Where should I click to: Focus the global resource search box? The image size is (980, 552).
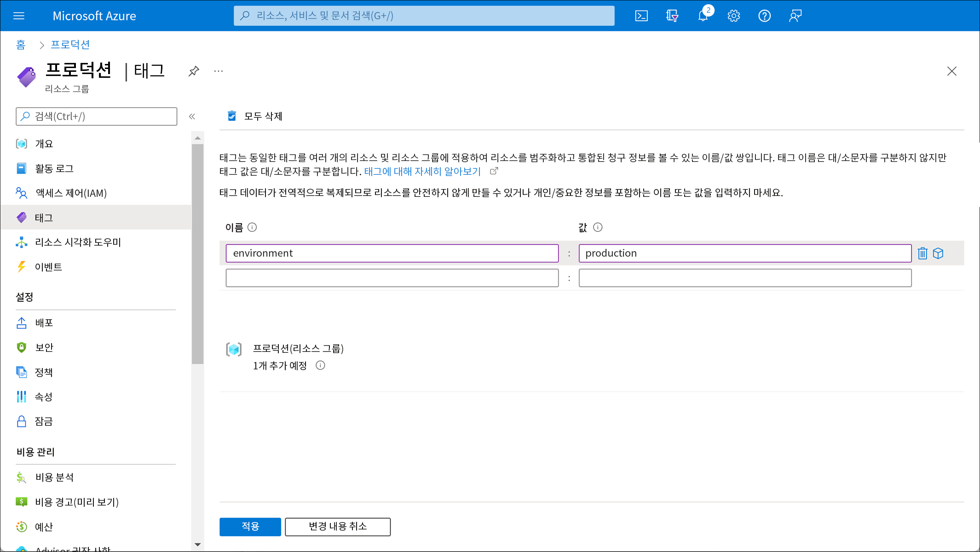click(x=424, y=16)
